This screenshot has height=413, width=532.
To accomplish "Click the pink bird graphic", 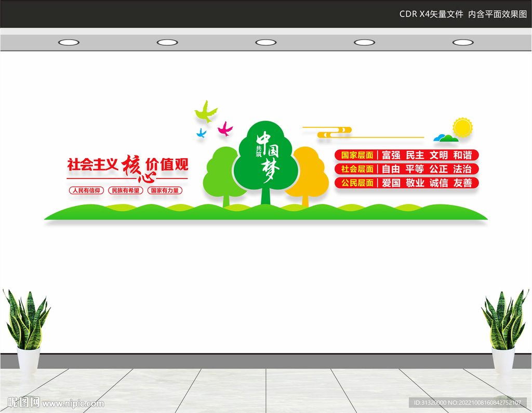I will tap(225, 128).
